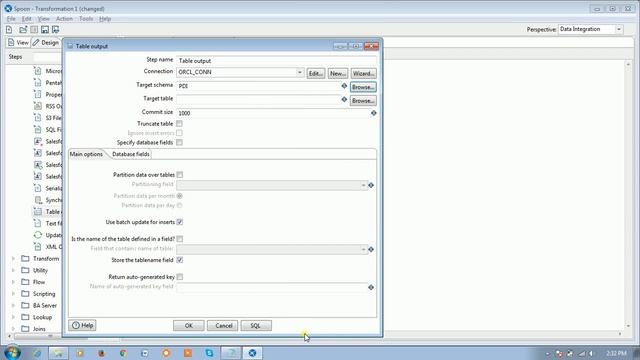
Task: Uncheck Store the tablename field
Action: tap(180, 260)
